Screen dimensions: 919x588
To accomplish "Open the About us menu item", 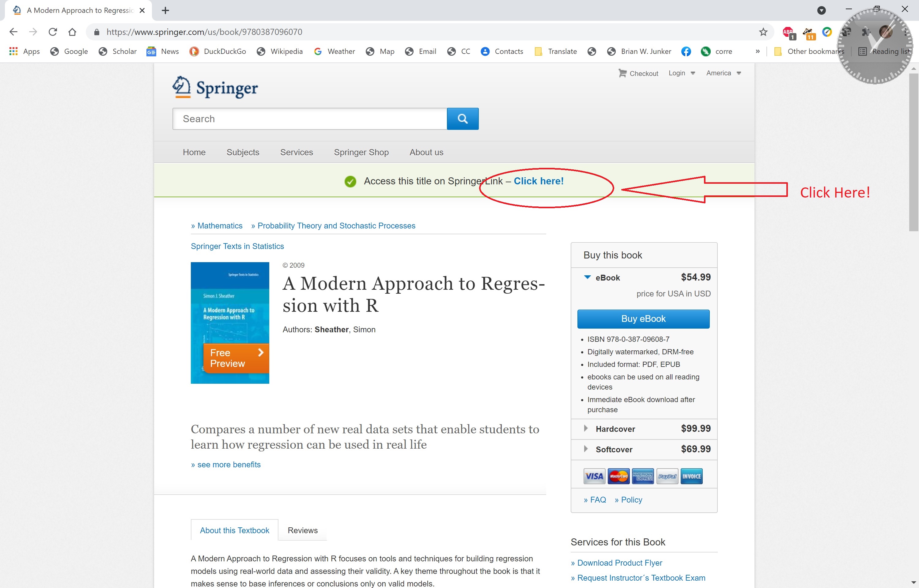I will 426,152.
